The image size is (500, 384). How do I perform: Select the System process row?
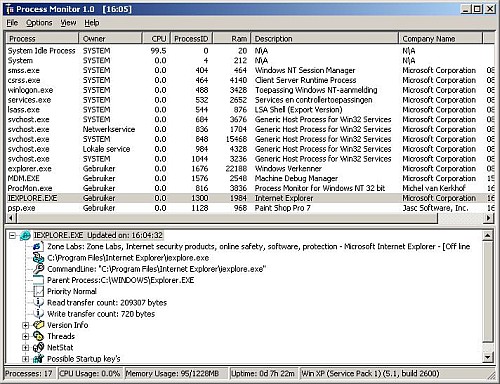point(250,61)
